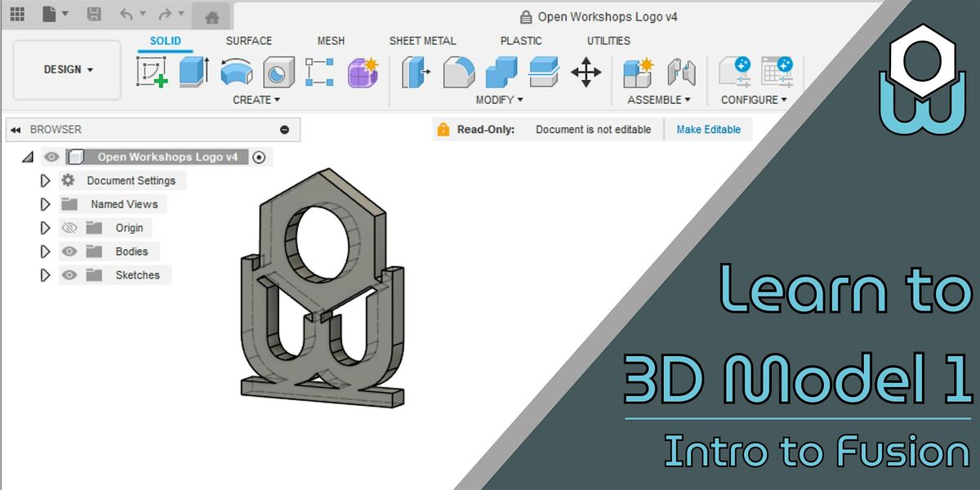
Task: Click the read-only lock icon
Action: (x=443, y=129)
